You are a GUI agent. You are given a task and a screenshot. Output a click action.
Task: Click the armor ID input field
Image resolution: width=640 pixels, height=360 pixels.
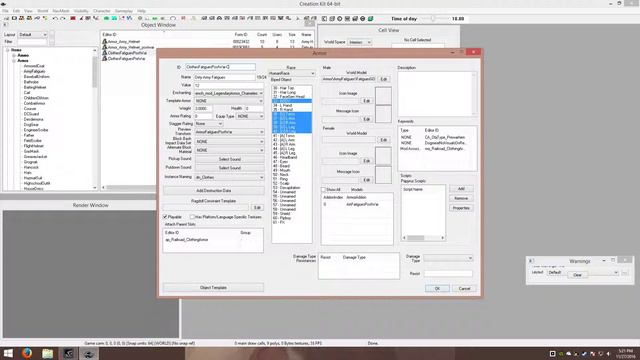point(221,67)
